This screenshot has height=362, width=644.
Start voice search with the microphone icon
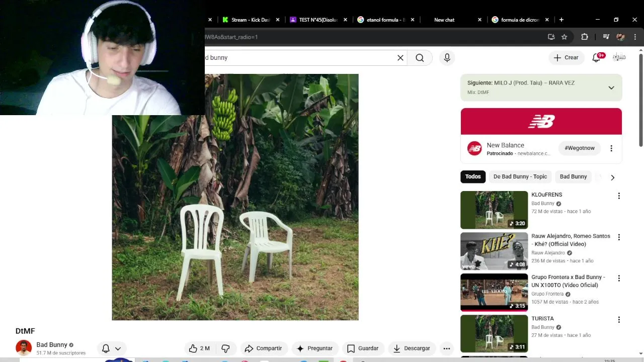(x=447, y=58)
